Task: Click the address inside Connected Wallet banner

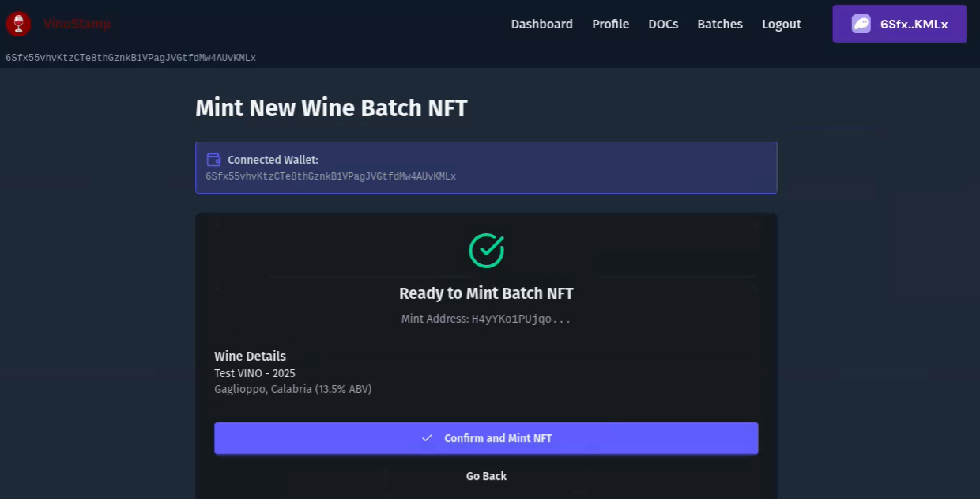Action: (x=330, y=176)
